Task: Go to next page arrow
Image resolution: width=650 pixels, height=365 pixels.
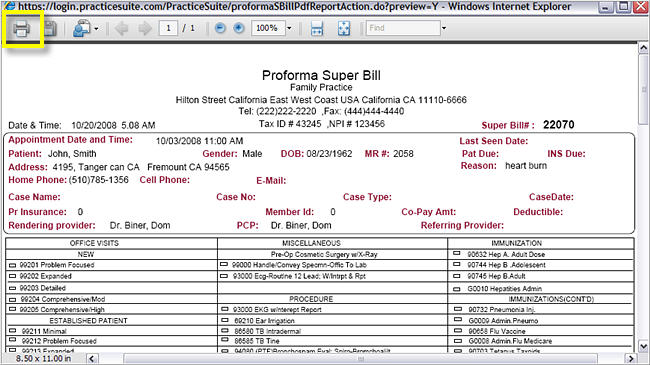Action: [x=145, y=29]
